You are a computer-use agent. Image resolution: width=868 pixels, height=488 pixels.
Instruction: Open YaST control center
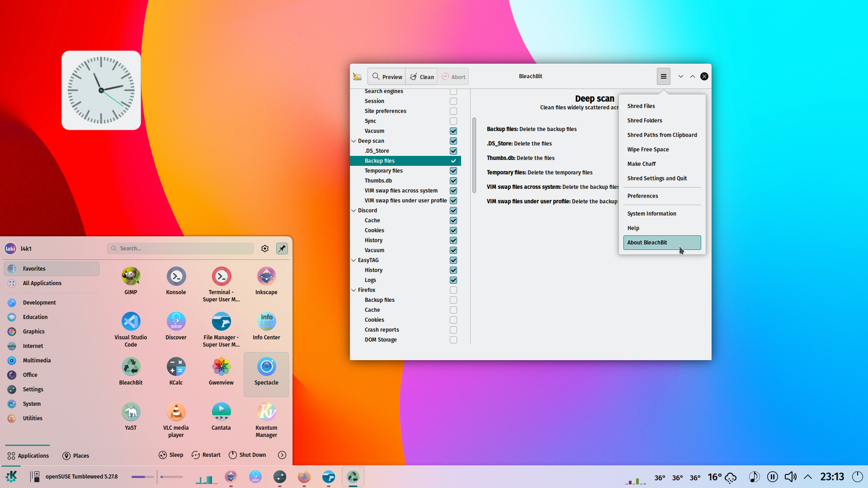point(131,417)
